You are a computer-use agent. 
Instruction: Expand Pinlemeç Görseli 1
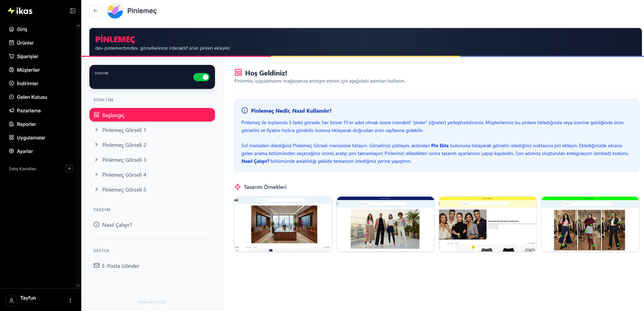click(x=124, y=130)
